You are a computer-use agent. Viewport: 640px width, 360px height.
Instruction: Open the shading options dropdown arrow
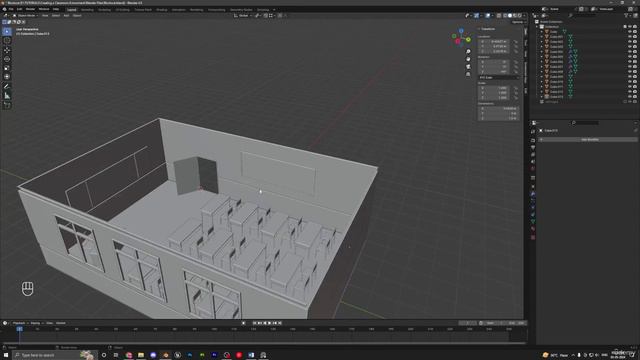[x=524, y=16]
